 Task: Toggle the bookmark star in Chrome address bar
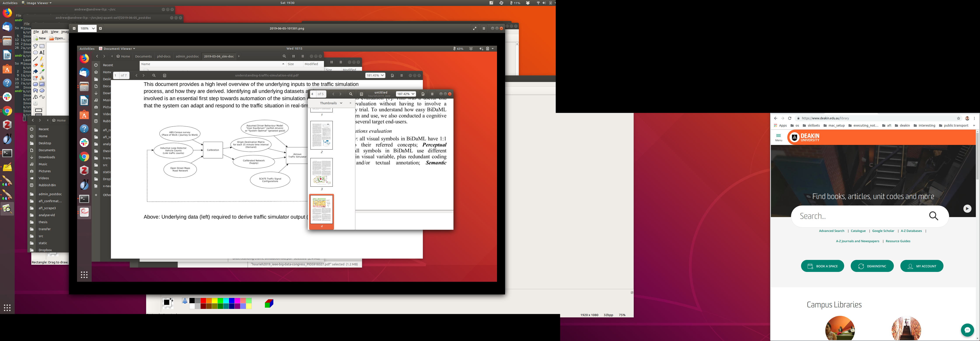click(x=959, y=118)
